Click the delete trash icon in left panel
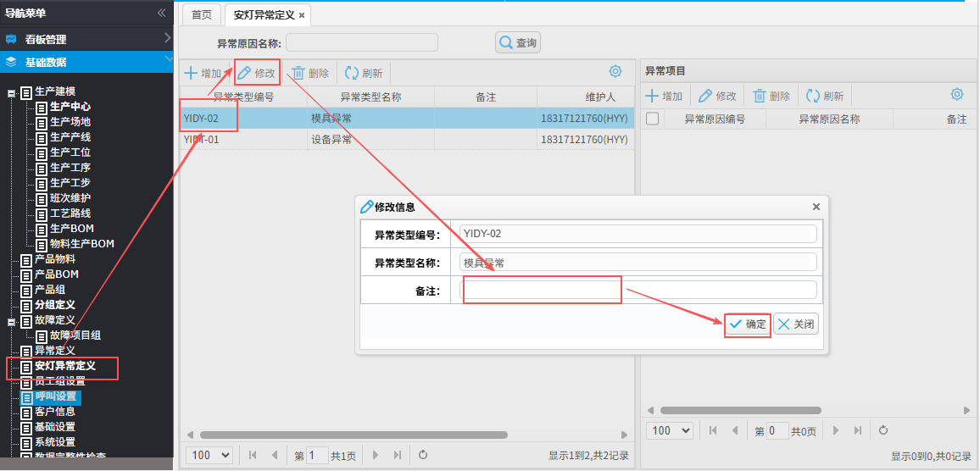 [x=298, y=74]
